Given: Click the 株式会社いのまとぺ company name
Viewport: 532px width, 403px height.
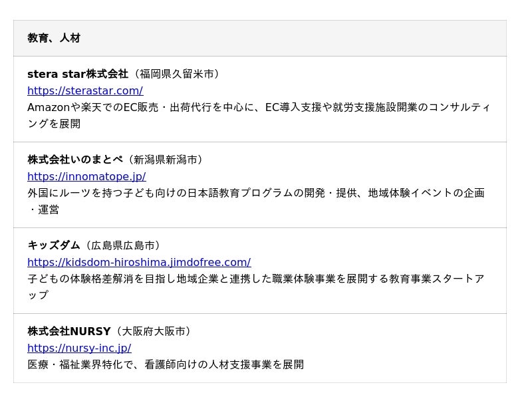Looking at the screenshot, I should tap(75, 160).
